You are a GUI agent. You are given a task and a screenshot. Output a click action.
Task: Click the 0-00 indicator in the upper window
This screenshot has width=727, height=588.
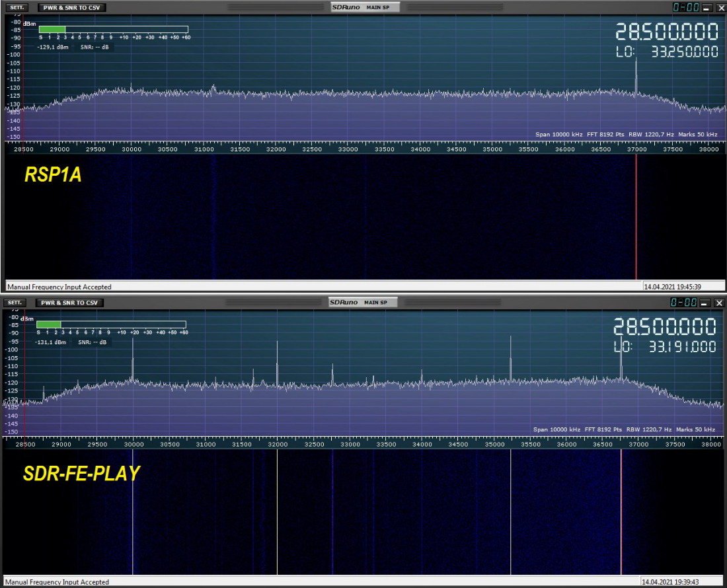coord(686,7)
